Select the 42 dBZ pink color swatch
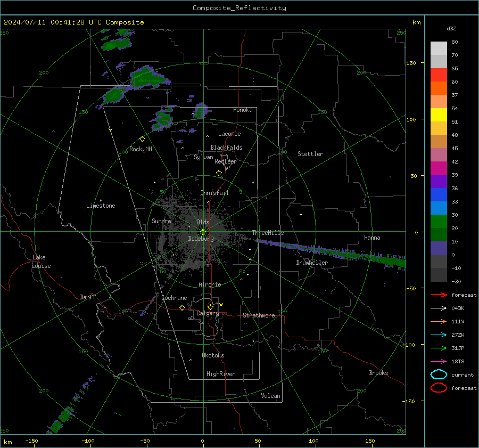This screenshot has width=479, height=448. pos(439,155)
